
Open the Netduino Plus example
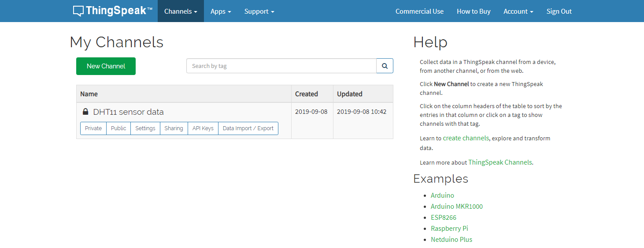click(452, 239)
